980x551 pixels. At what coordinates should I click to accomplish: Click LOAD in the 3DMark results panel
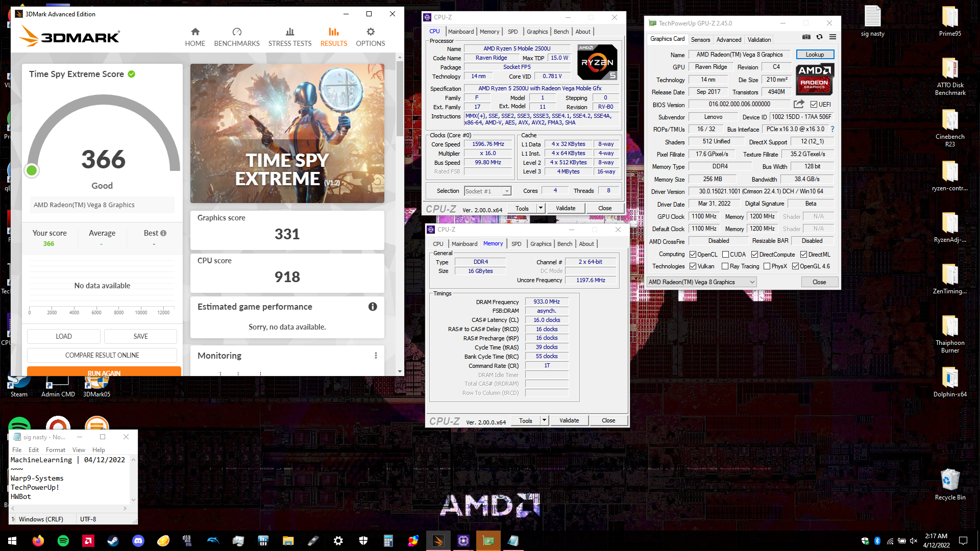click(x=64, y=336)
